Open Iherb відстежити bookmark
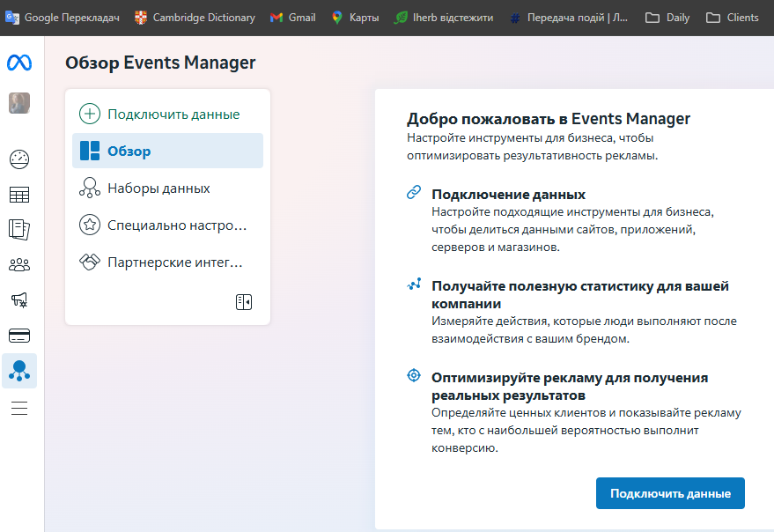Image resolution: width=774 pixels, height=532 pixels. click(444, 18)
